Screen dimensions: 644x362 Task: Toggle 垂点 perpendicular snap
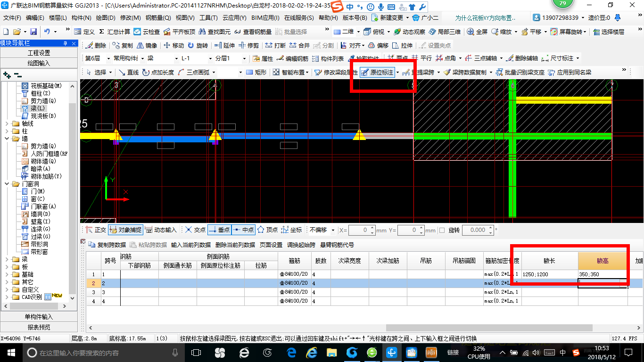(219, 230)
